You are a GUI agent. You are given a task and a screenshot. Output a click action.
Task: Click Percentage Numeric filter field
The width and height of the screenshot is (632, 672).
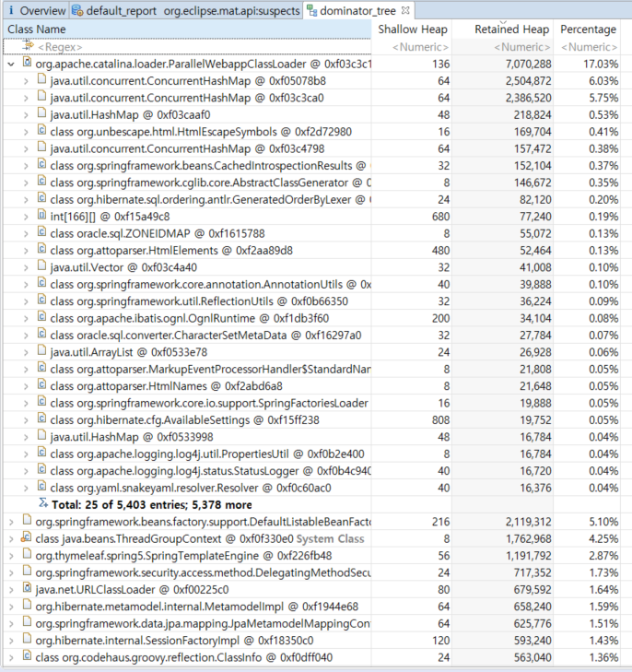(x=587, y=47)
